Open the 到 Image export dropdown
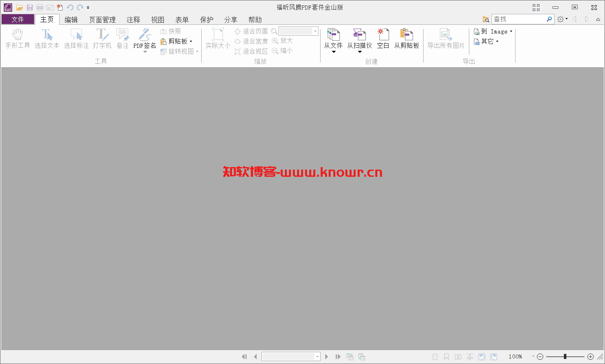 (x=493, y=31)
